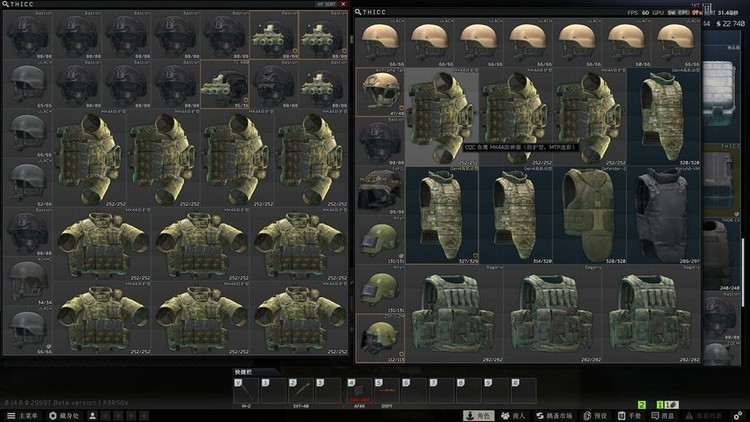Click empty hotbar slot 1
The height and width of the screenshot is (422, 750).
click(x=274, y=391)
